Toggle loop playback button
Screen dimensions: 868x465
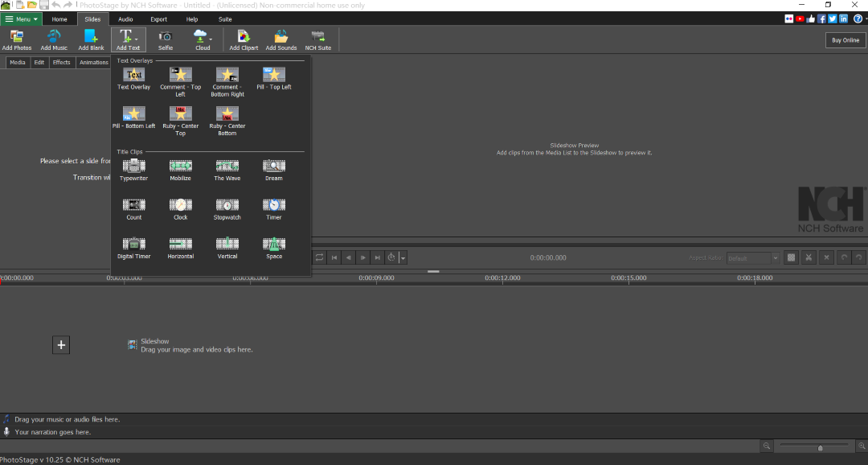click(x=319, y=257)
